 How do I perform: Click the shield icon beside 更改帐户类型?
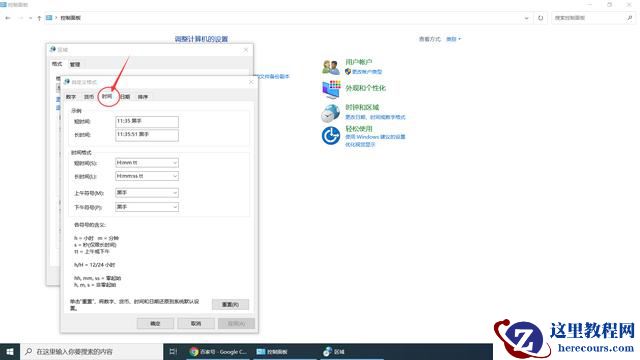click(348, 72)
